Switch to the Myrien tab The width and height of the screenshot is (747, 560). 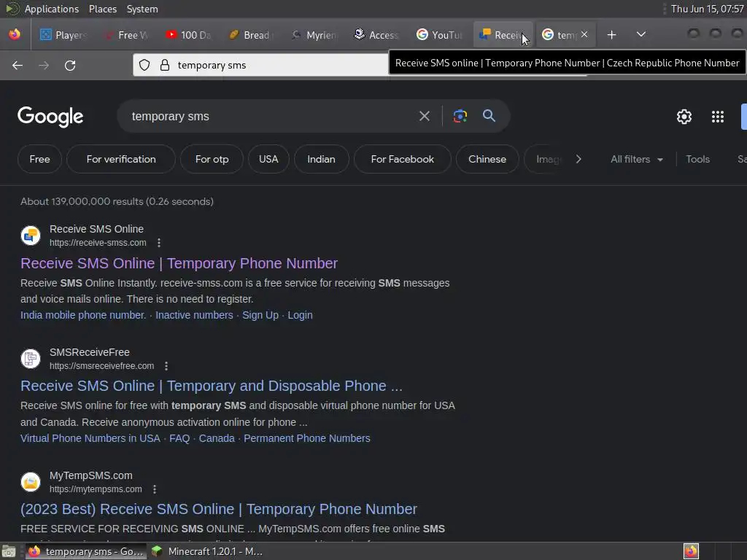(314, 35)
